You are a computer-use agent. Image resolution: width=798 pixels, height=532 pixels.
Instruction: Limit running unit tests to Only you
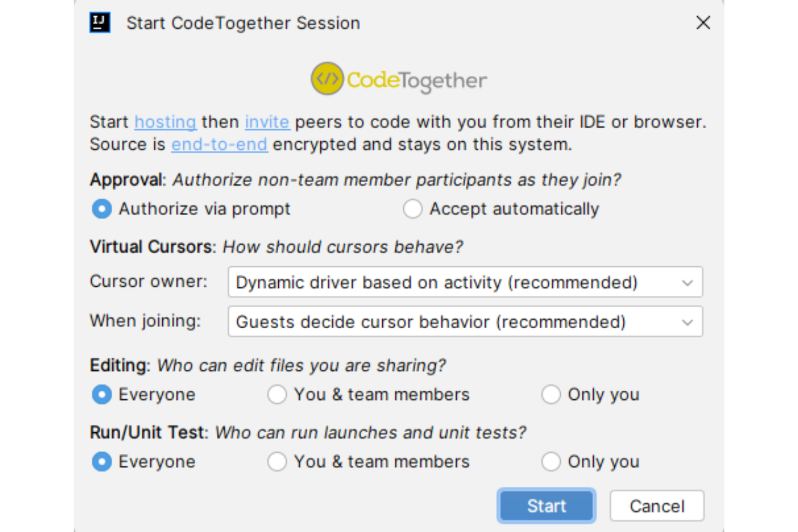(x=551, y=461)
